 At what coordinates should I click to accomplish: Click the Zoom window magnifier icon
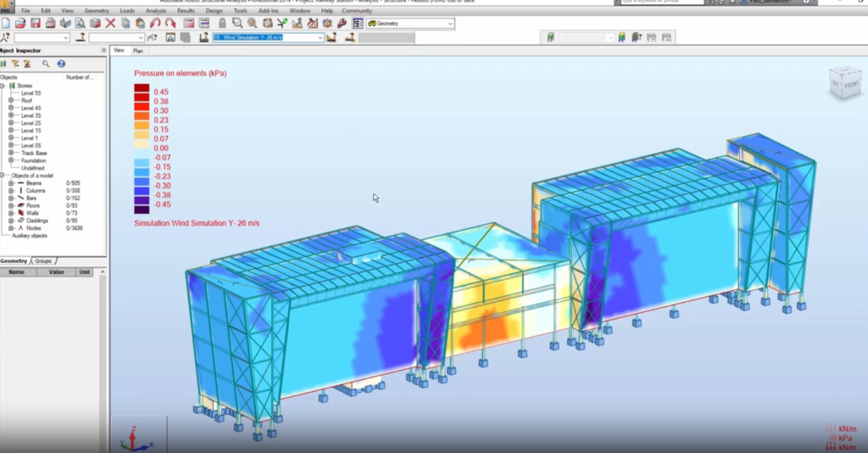(237, 24)
